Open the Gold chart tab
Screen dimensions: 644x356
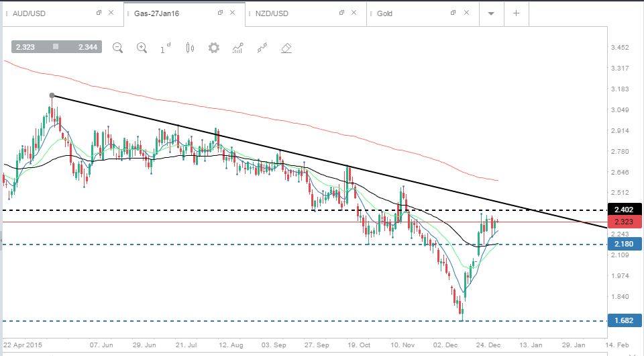pyautogui.click(x=384, y=13)
